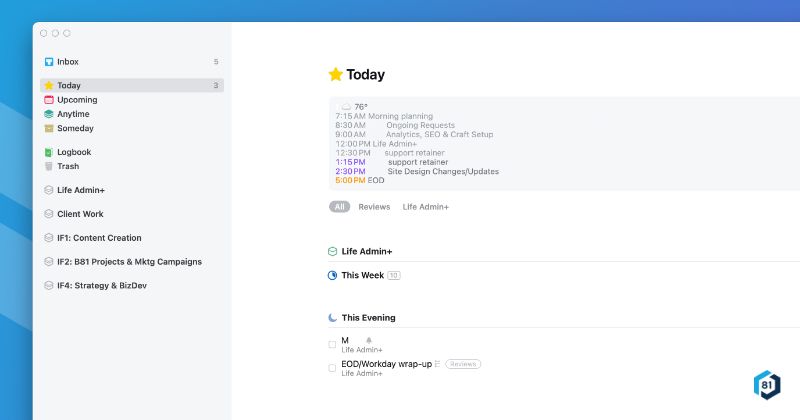Select the All filter tab
This screenshot has width=800, height=420.
[340, 207]
